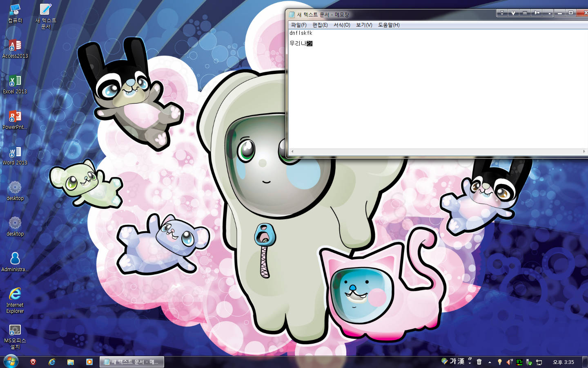This screenshot has width=588, height=368.
Task: Select the desktop settings file above Administra...
Action: pyautogui.click(x=15, y=227)
